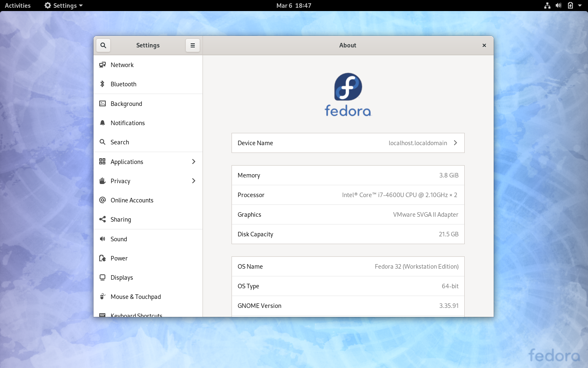This screenshot has height=368, width=588.
Task: Open Mouse & Touchpad settings label
Action: coord(136,297)
